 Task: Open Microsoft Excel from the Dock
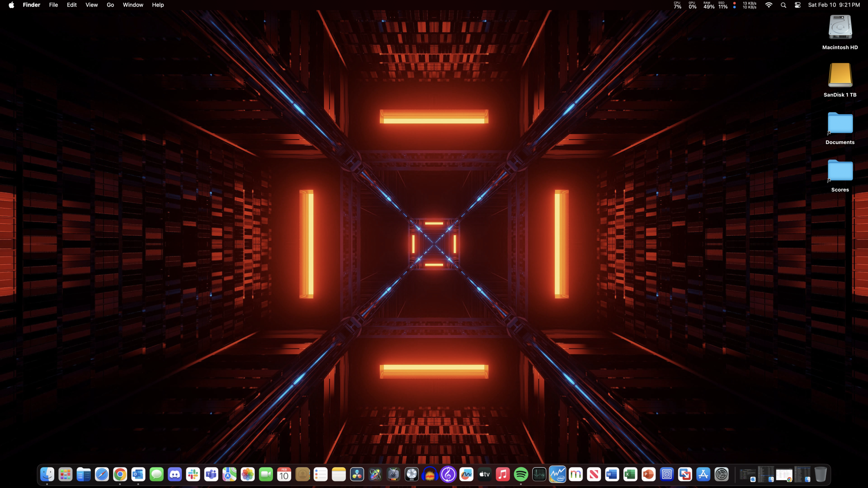(x=630, y=474)
